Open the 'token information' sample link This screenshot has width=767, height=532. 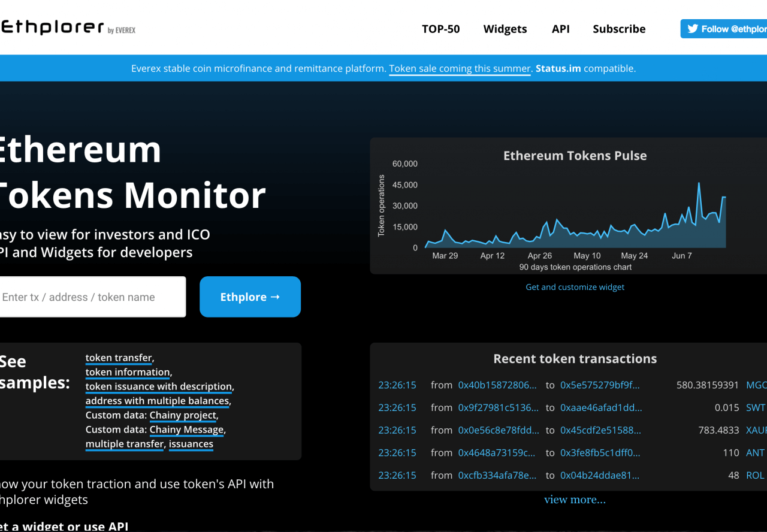[128, 372]
